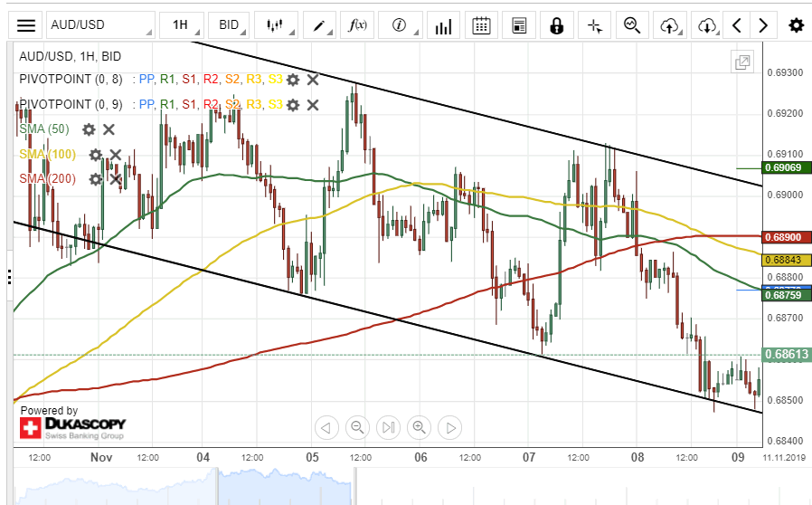Toggle the padlock chart lock

coord(557,24)
